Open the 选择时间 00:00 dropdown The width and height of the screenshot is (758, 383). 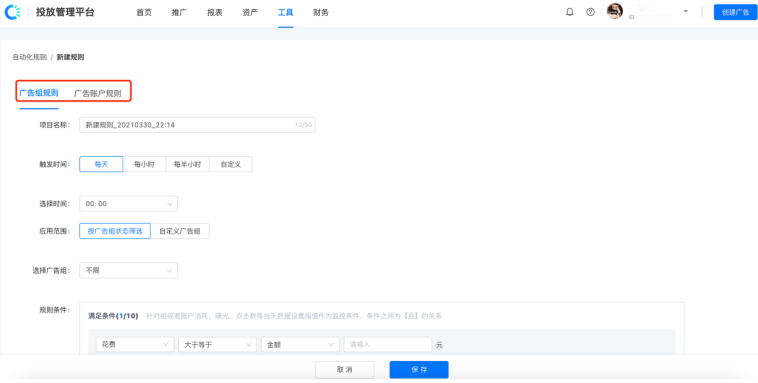coord(129,204)
